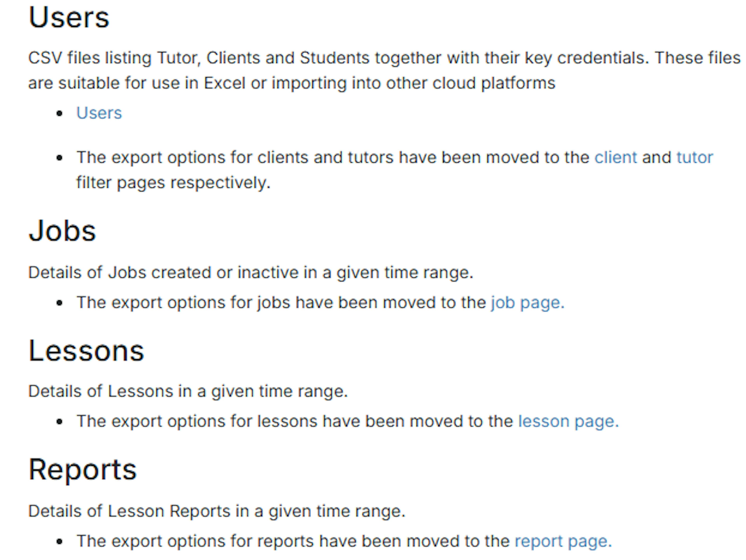Click the bullet beside the reports export sentence

coord(60,542)
